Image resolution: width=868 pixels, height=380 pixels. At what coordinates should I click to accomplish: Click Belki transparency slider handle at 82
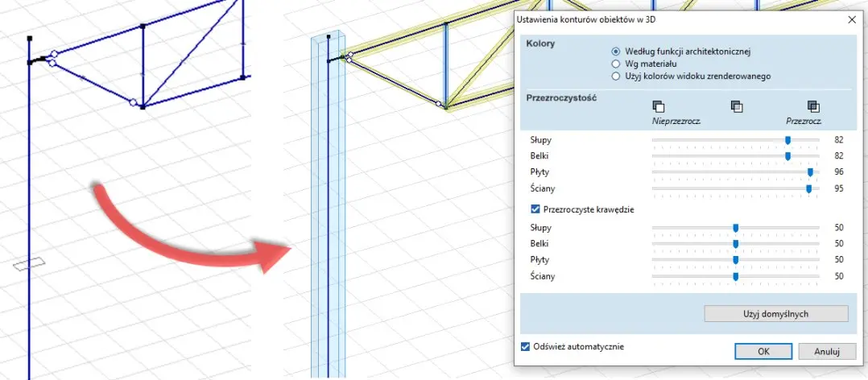pos(787,156)
